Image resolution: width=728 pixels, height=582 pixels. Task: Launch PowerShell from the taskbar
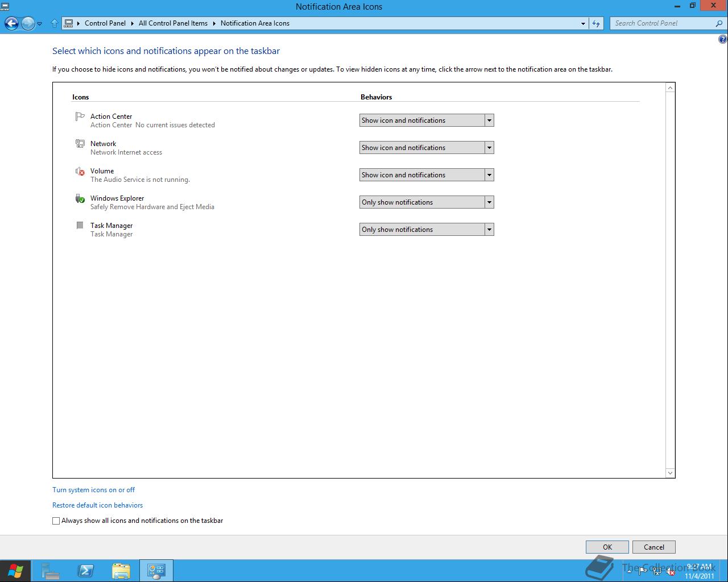point(86,571)
